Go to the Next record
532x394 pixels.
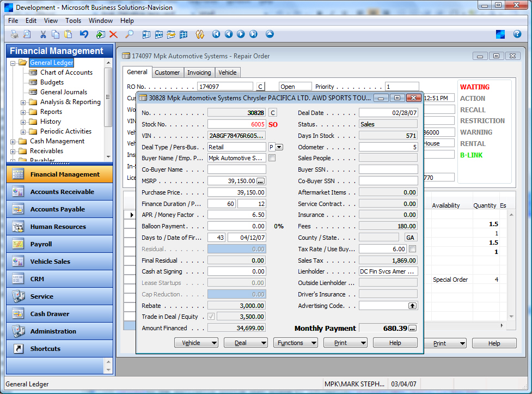(241, 34)
